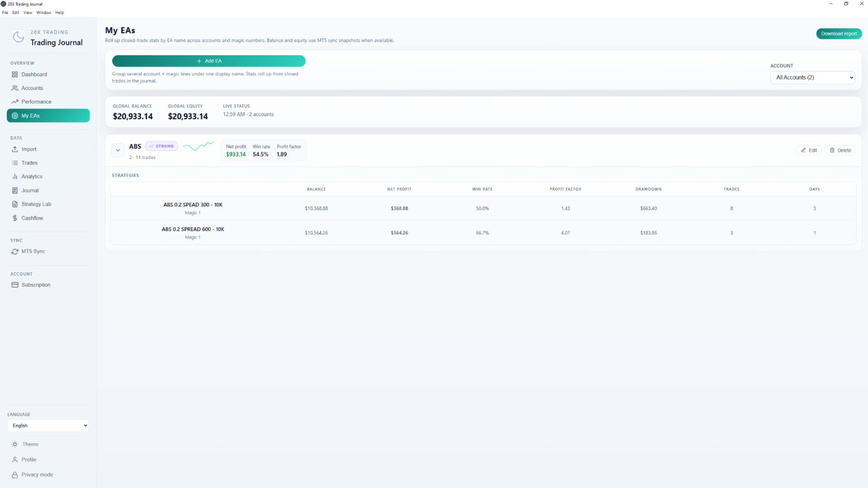This screenshot has height=488, width=868.
Task: Click the Dashboard grid icon in sidebar
Action: click(15, 75)
